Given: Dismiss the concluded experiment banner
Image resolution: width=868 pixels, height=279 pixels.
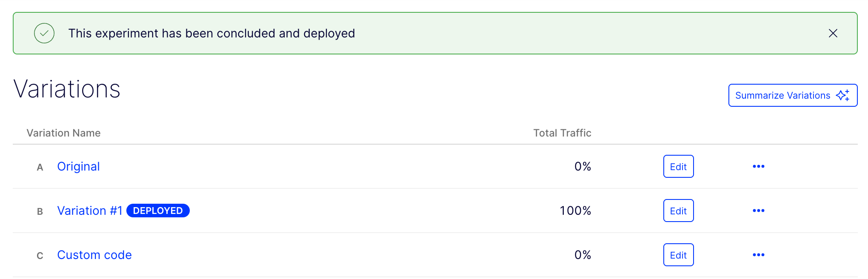Looking at the screenshot, I should [x=833, y=33].
